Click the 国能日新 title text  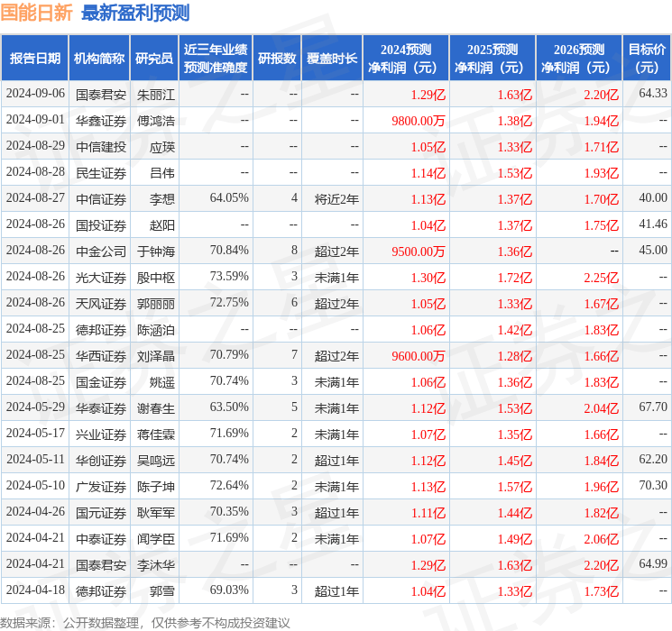pos(36,13)
